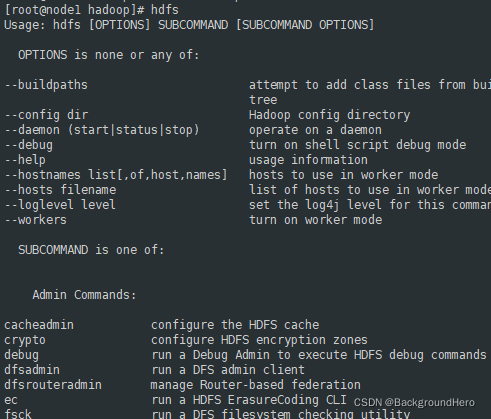
Task: Click the CSDN @BackgroundHero watermark
Action: click(414, 403)
